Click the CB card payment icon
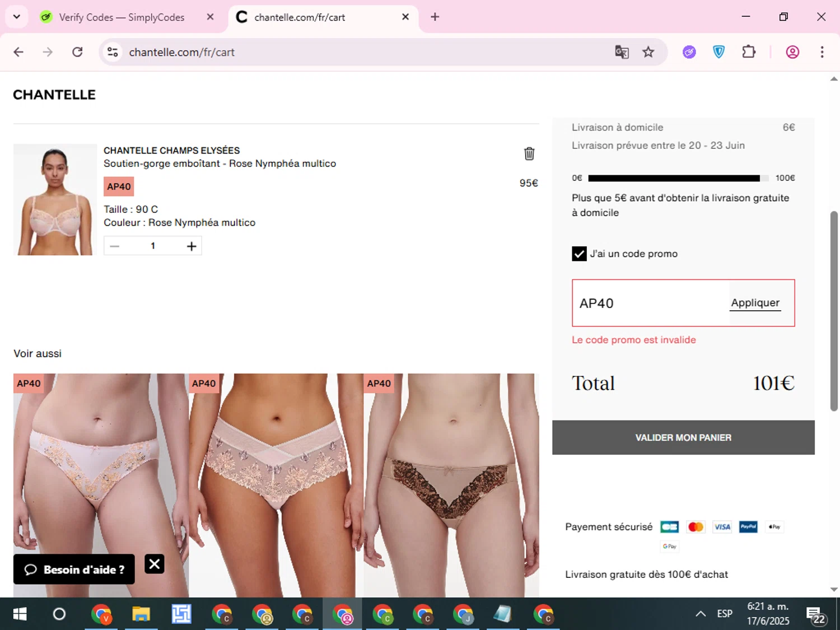The width and height of the screenshot is (840, 630). tap(669, 527)
